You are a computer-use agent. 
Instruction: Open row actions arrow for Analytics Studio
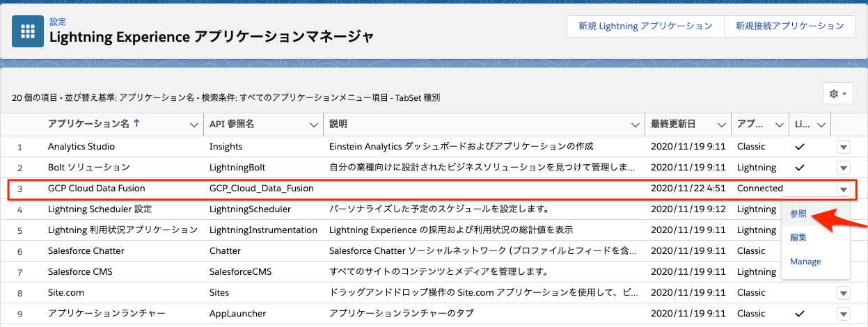click(x=844, y=147)
